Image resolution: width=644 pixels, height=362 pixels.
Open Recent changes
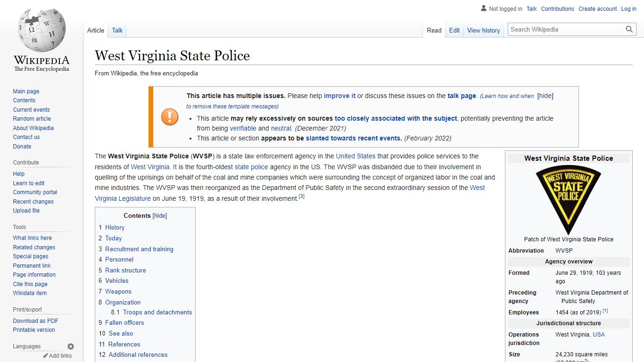(33, 202)
